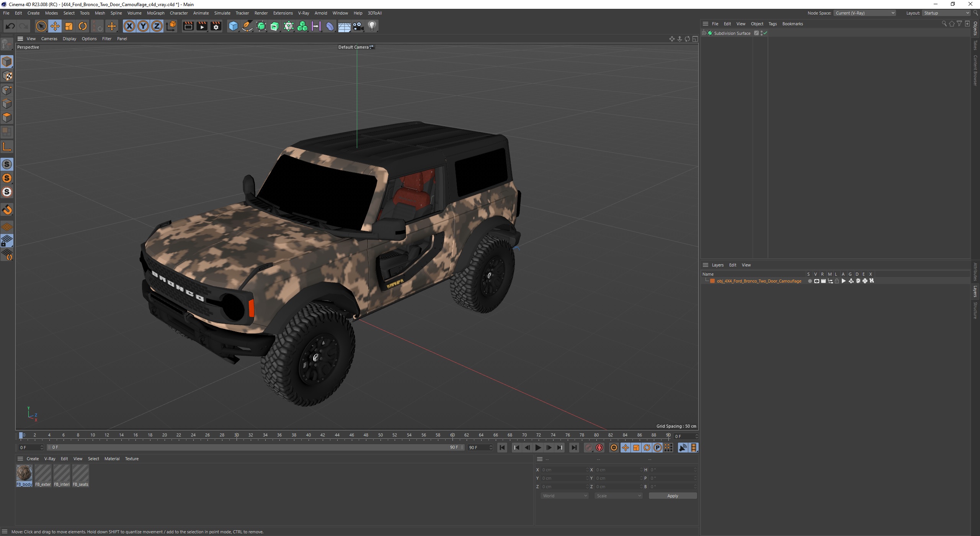Click the Undo arrow icon
The width and height of the screenshot is (980, 536).
click(x=10, y=26)
